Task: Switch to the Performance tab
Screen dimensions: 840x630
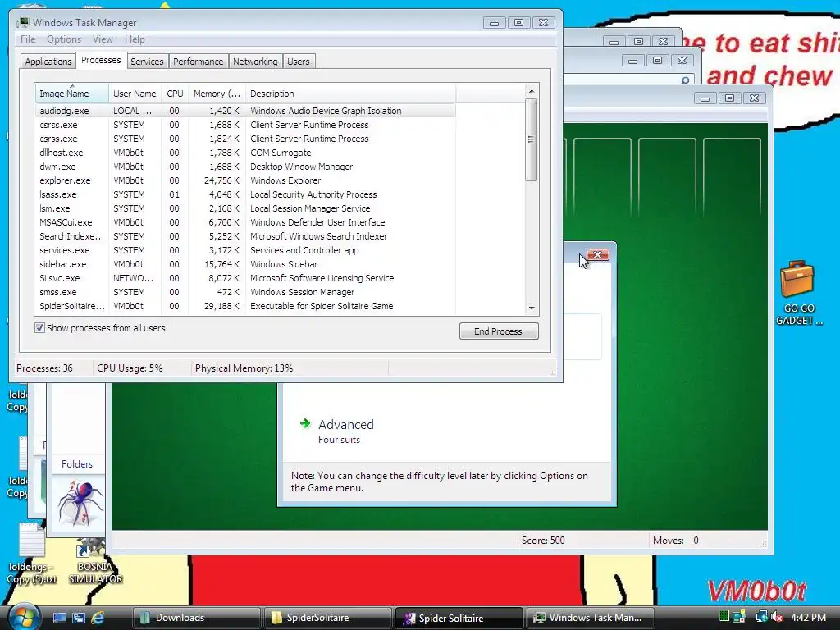Action: [199, 62]
